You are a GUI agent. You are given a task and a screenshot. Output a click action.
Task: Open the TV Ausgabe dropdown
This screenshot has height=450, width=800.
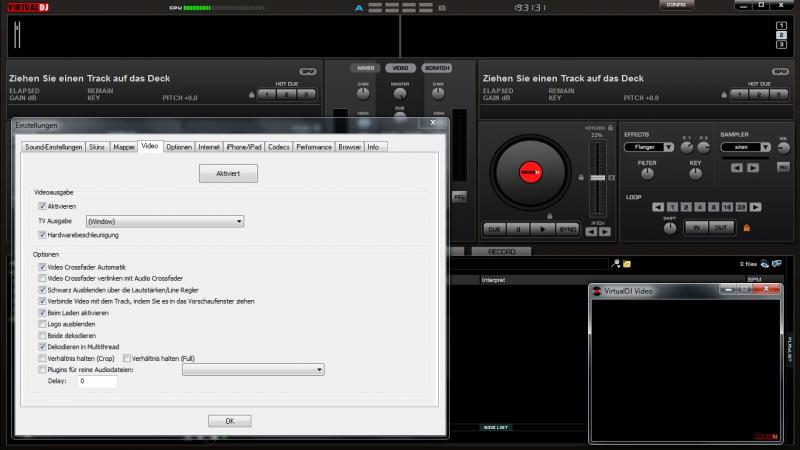[x=165, y=221]
